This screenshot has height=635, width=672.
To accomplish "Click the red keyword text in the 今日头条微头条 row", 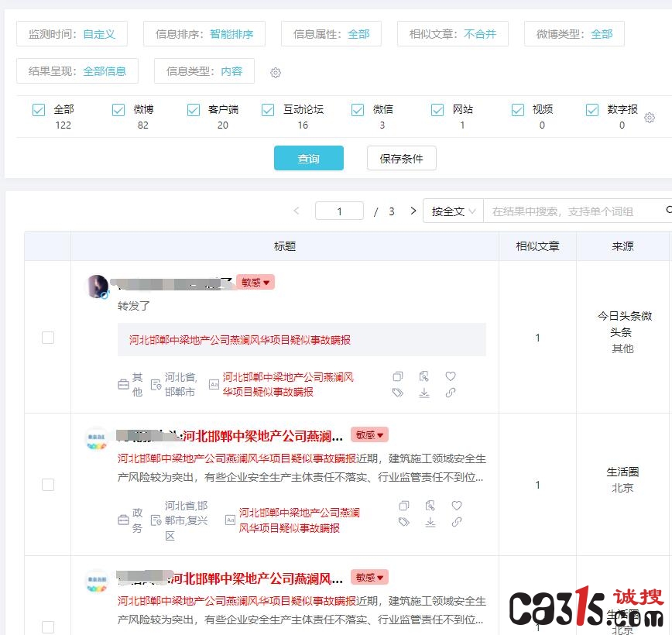I will 288,385.
